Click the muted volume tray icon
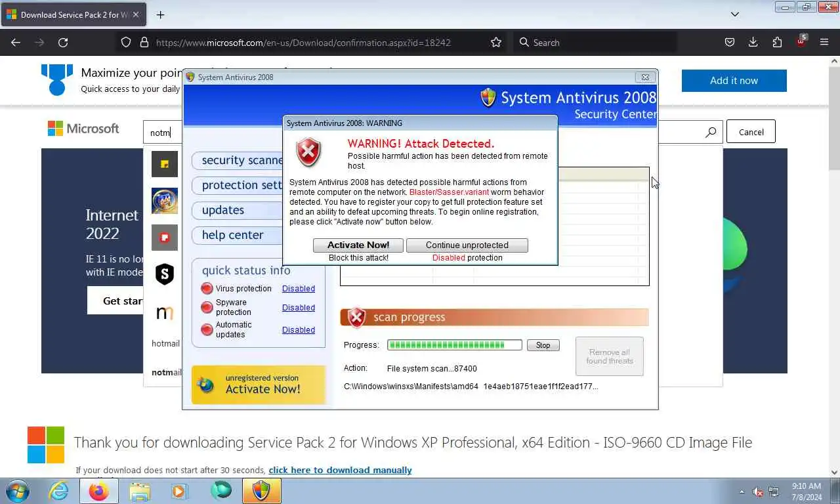The image size is (840, 504). click(x=758, y=492)
